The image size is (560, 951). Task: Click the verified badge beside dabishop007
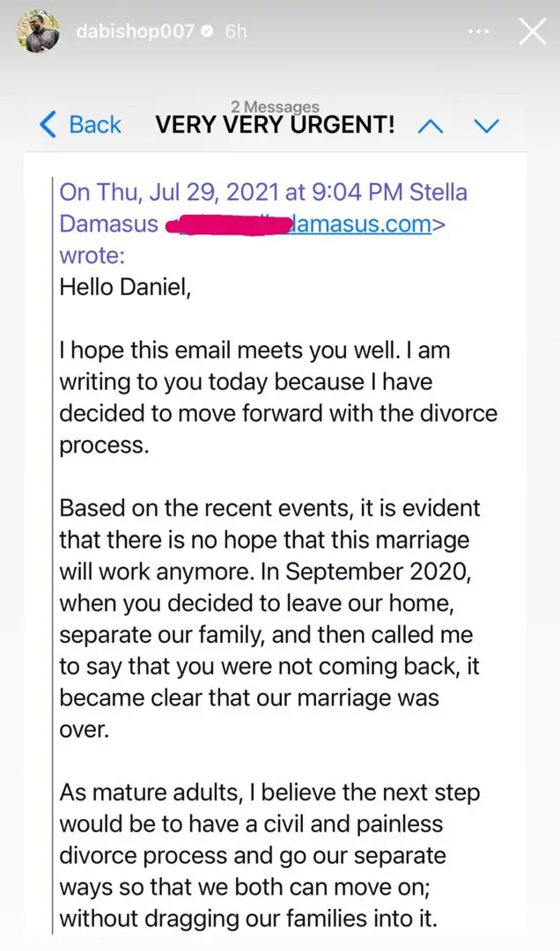coord(208,33)
